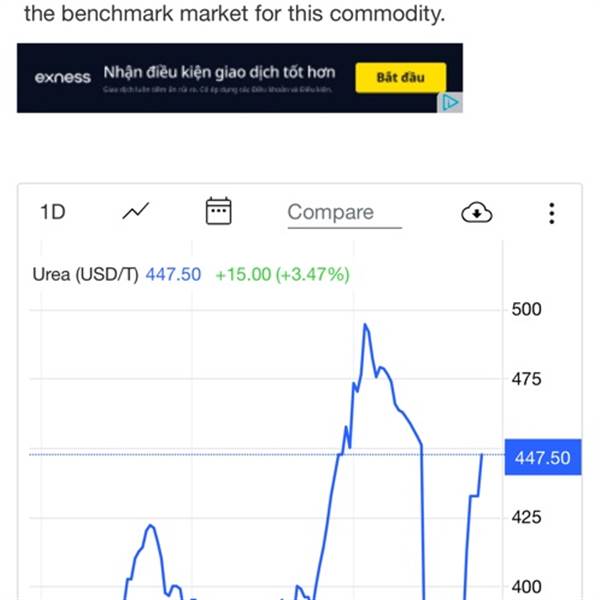Click the Urea (USD/T) series label
The height and width of the screenshot is (600, 600).
tap(85, 274)
